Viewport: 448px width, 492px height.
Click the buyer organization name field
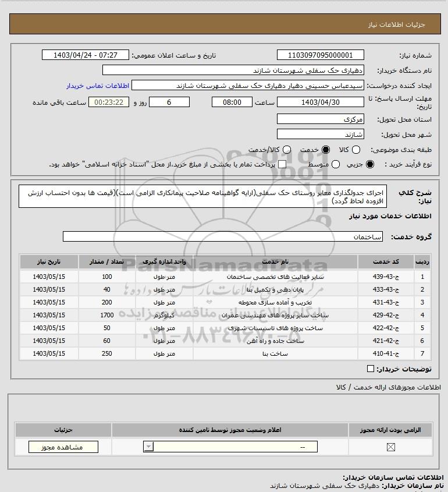[233, 70]
